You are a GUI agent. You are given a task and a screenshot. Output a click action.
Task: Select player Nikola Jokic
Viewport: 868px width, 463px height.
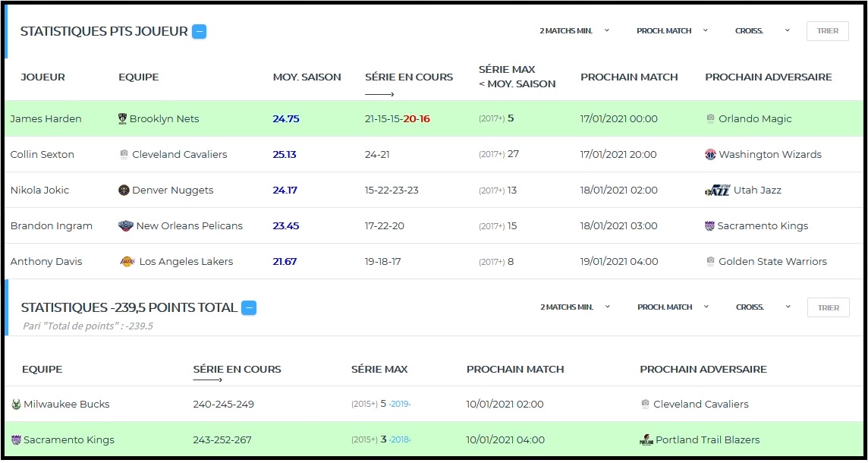pyautogui.click(x=40, y=190)
